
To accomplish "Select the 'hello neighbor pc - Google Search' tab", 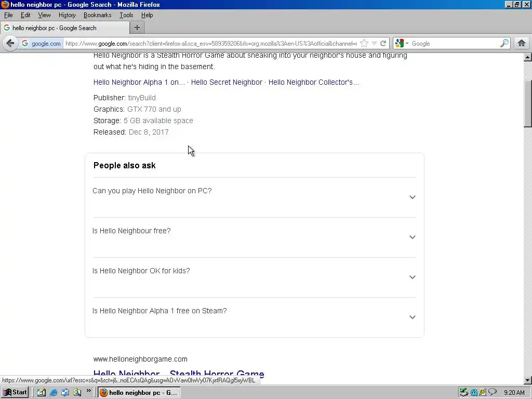I will 64,28.
